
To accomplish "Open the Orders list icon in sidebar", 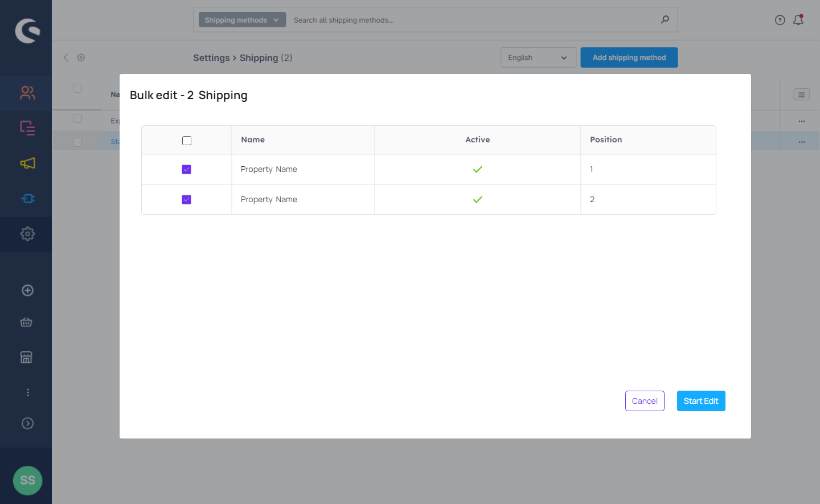I will pyautogui.click(x=27, y=128).
